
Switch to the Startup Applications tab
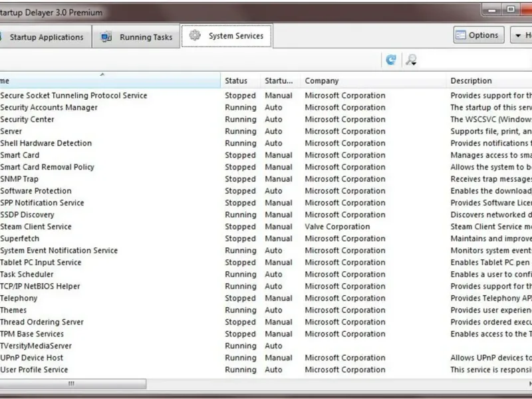point(46,37)
